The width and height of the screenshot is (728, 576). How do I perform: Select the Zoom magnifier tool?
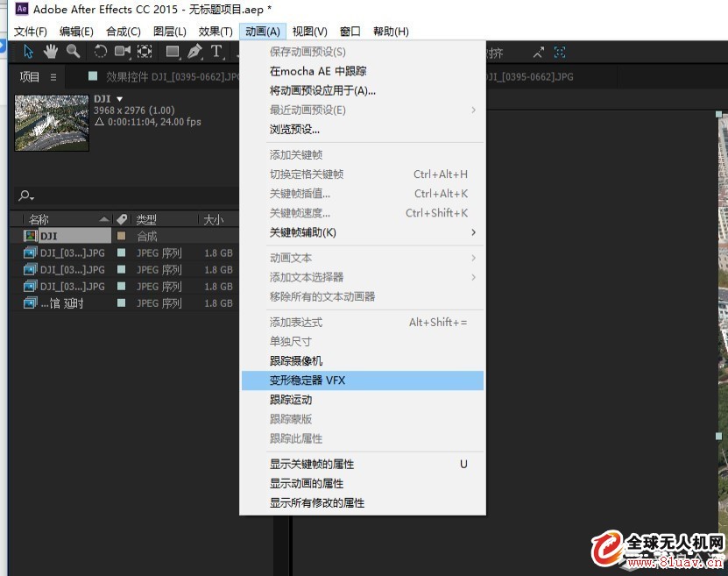pyautogui.click(x=73, y=51)
